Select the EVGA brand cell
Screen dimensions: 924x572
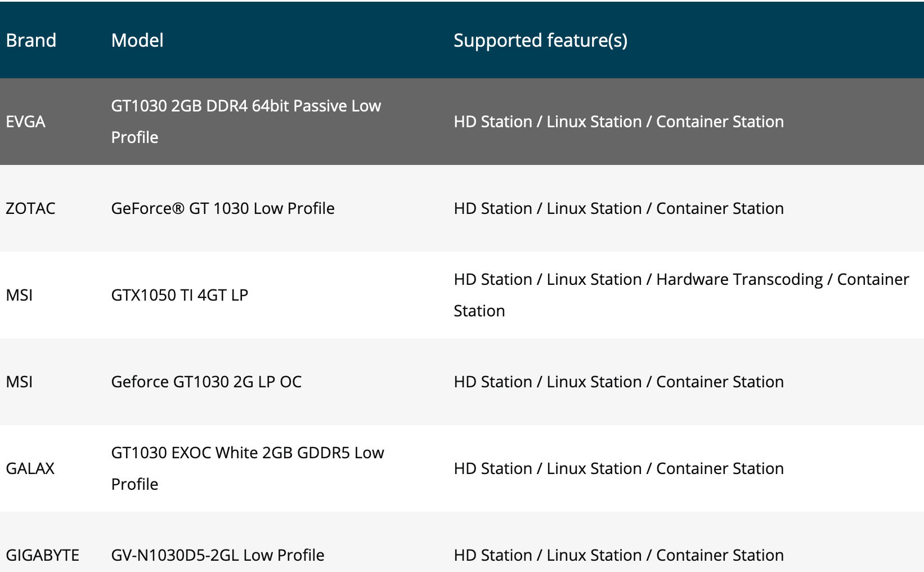click(x=26, y=122)
